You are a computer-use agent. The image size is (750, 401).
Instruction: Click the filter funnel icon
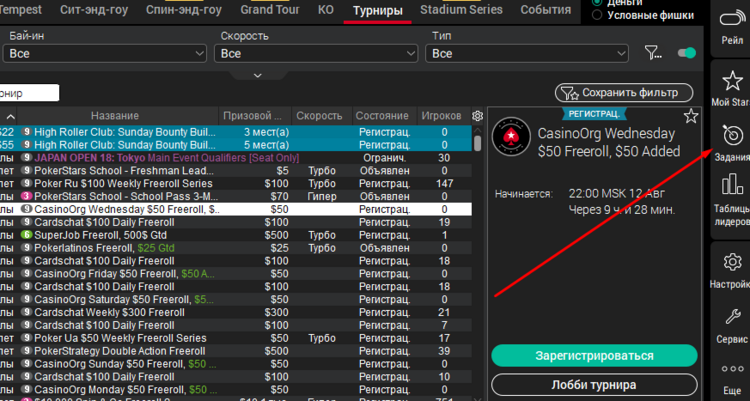[653, 53]
